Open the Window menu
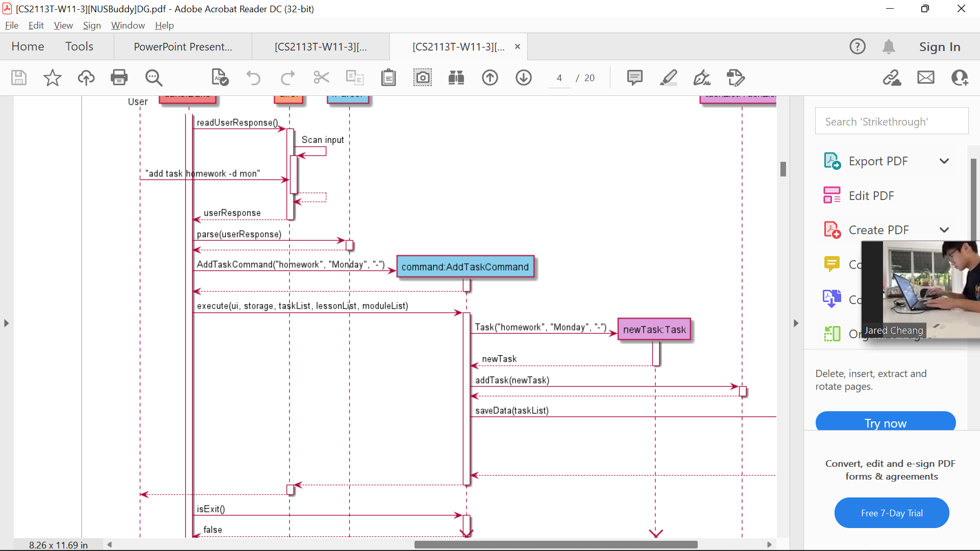The height and width of the screenshot is (551, 980). click(128, 26)
